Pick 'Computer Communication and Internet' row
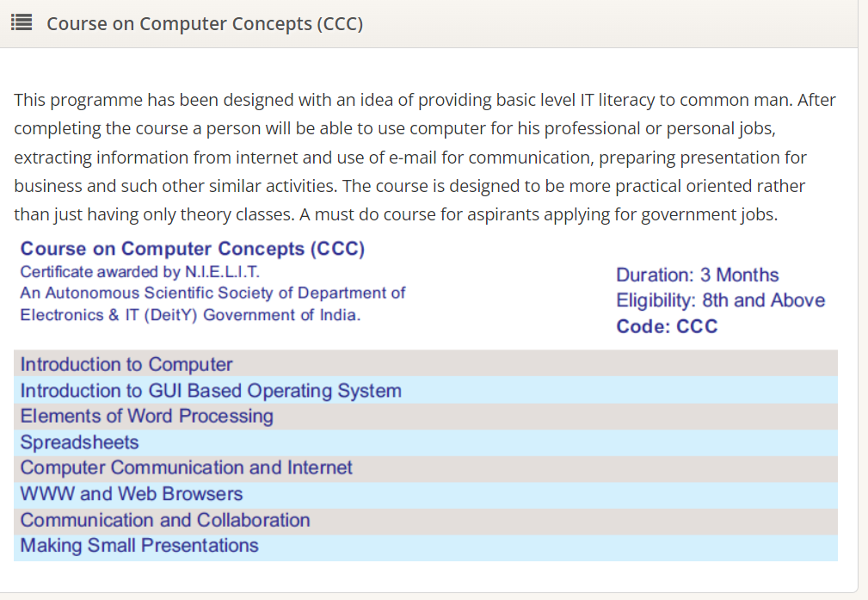Screen dimensions: 868x600 (x=187, y=468)
